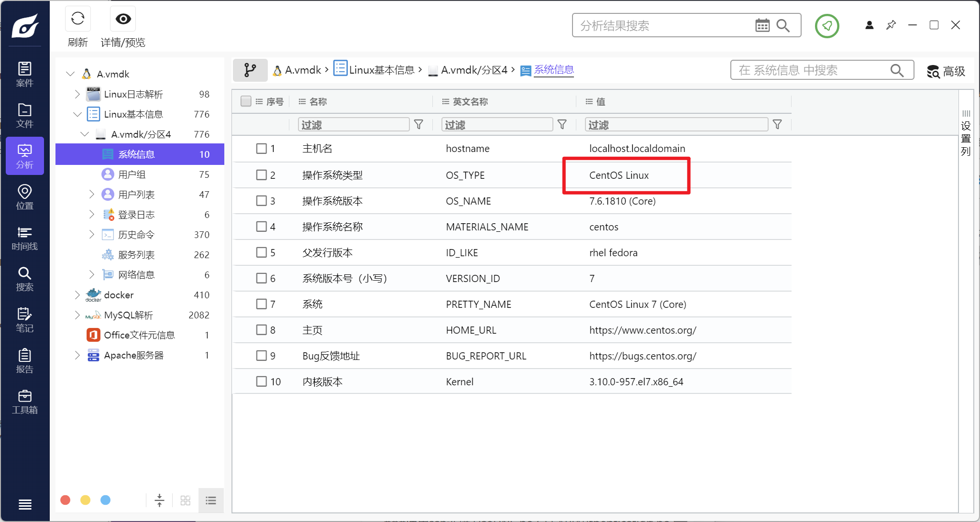Open the user account icon
980x522 pixels.
870,25
